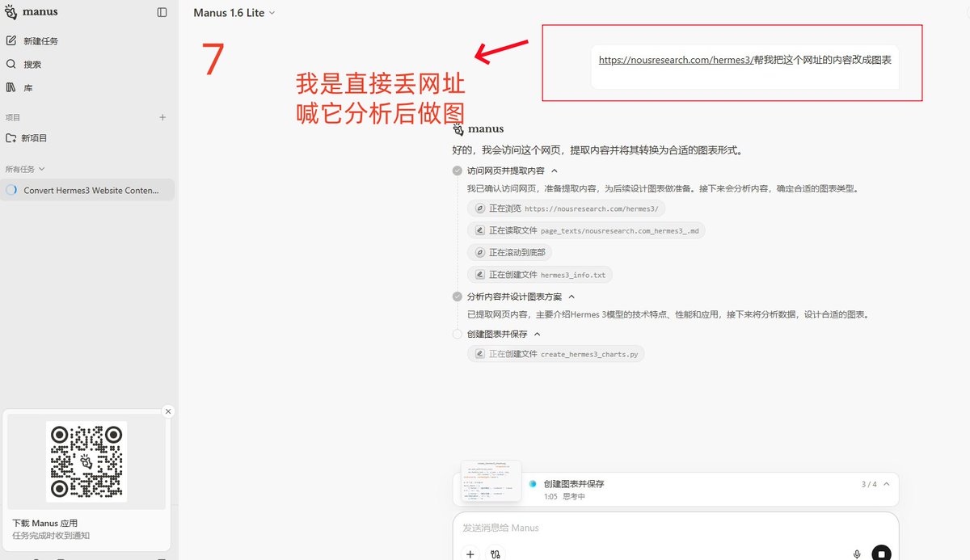Open connectors icon beside attachment plus

click(x=496, y=554)
